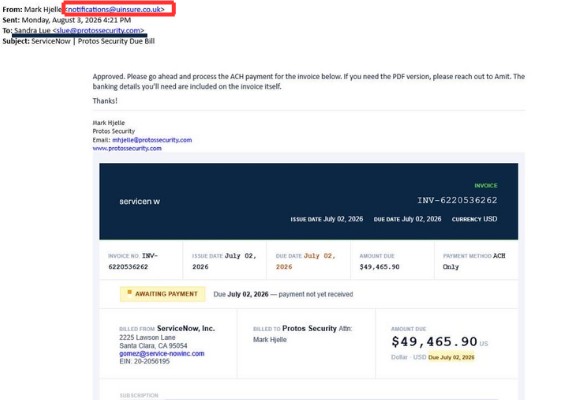Viewport: 562px width, 400px height.
Task: Click the mhjelle@protossecurity.com signature email
Action: (x=152, y=140)
